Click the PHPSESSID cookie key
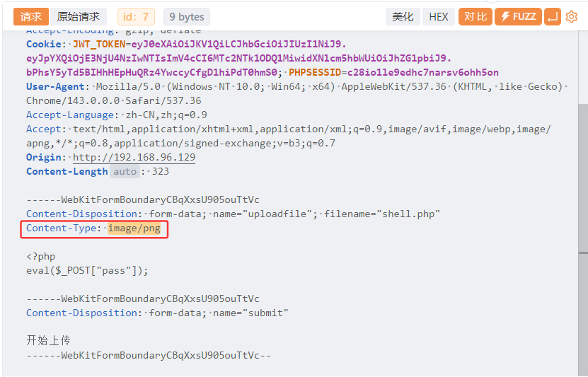Image resolution: width=588 pixels, height=377 pixels. click(315, 72)
